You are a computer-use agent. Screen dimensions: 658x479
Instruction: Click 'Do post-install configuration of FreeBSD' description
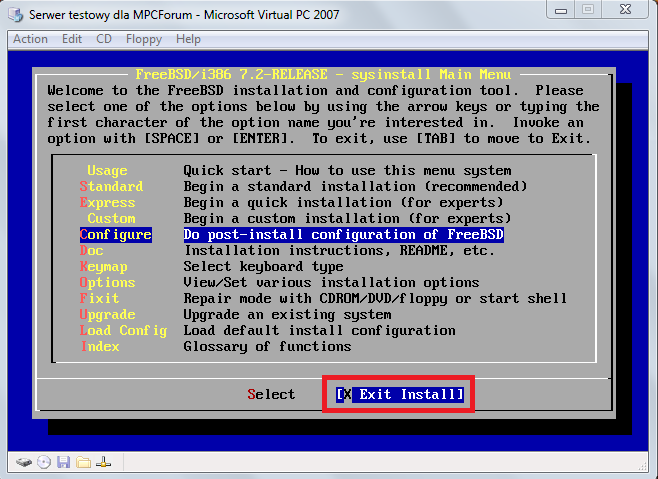click(344, 234)
